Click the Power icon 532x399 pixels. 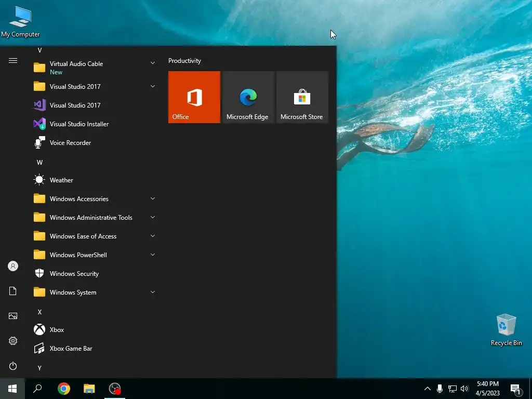[13, 366]
